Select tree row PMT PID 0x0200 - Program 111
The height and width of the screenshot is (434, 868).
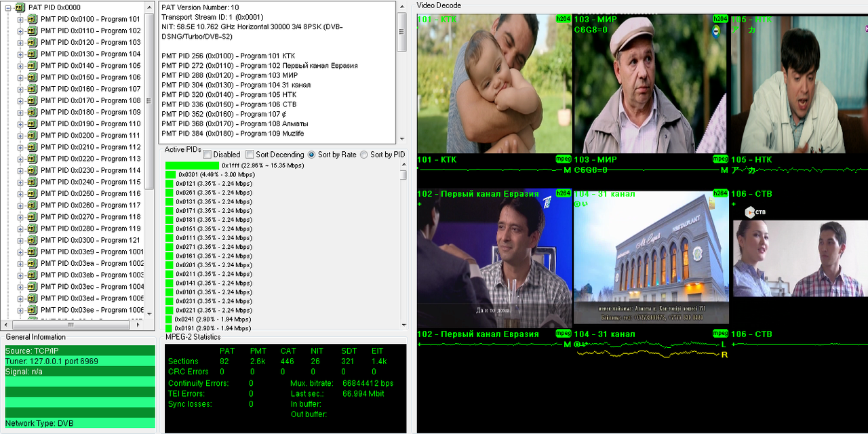point(90,135)
